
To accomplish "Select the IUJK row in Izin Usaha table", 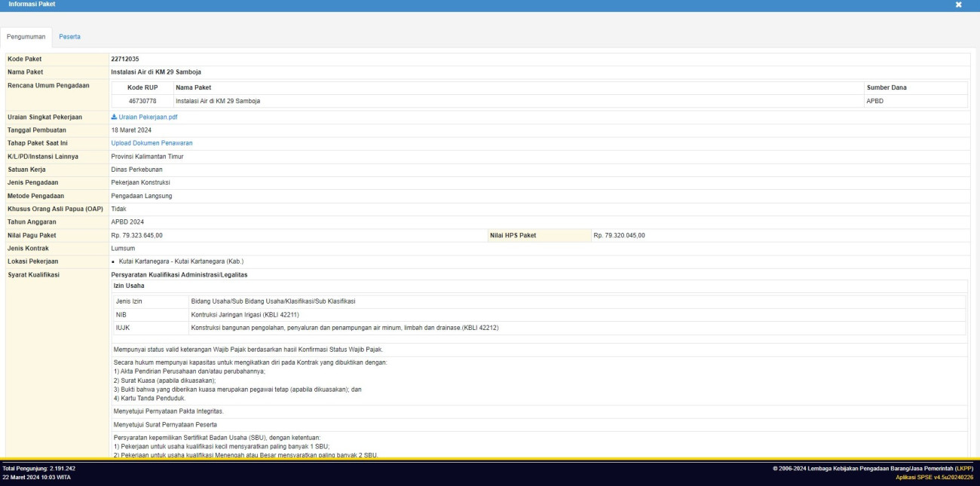I will [x=122, y=328].
